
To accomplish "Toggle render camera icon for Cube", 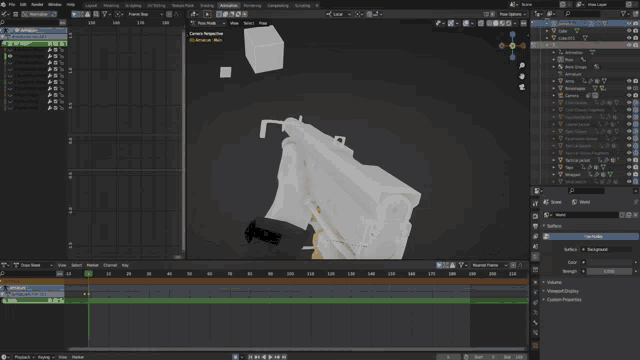I will click(636, 31).
